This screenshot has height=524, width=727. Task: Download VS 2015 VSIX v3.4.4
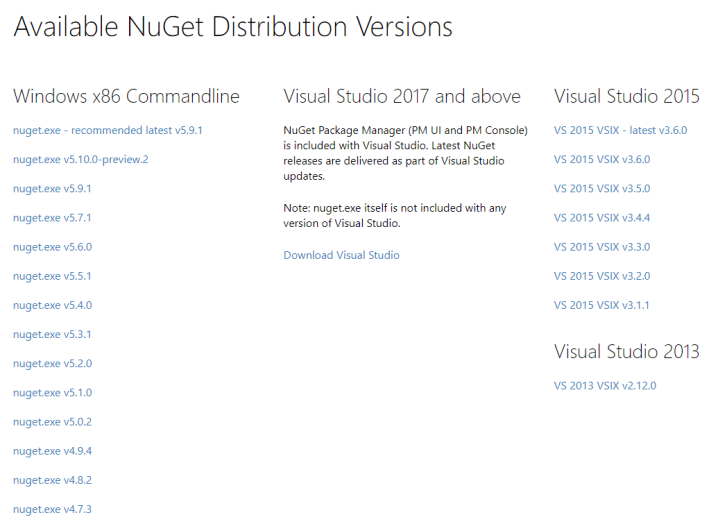(x=602, y=218)
